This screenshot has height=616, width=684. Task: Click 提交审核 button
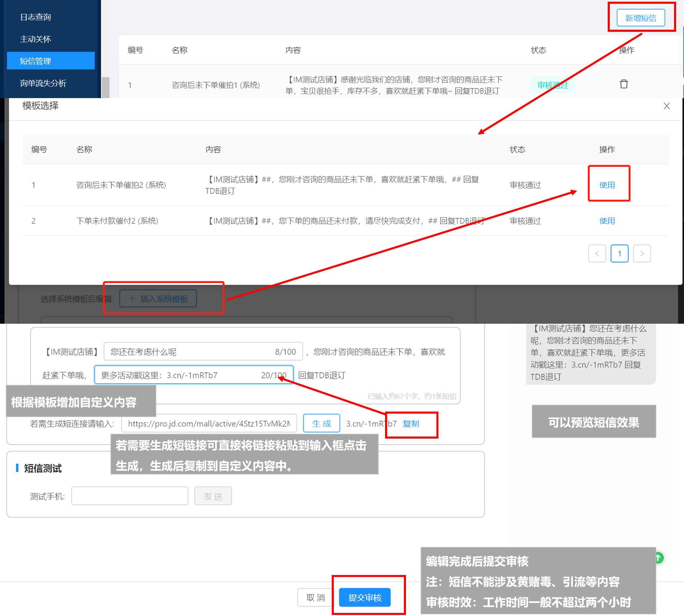(x=365, y=597)
